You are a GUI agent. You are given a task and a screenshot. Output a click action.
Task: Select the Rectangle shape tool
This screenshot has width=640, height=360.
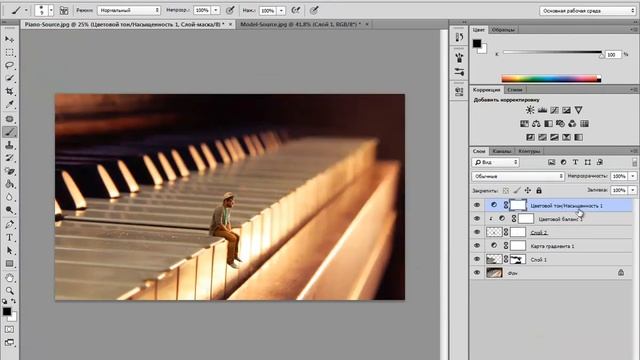[9, 264]
